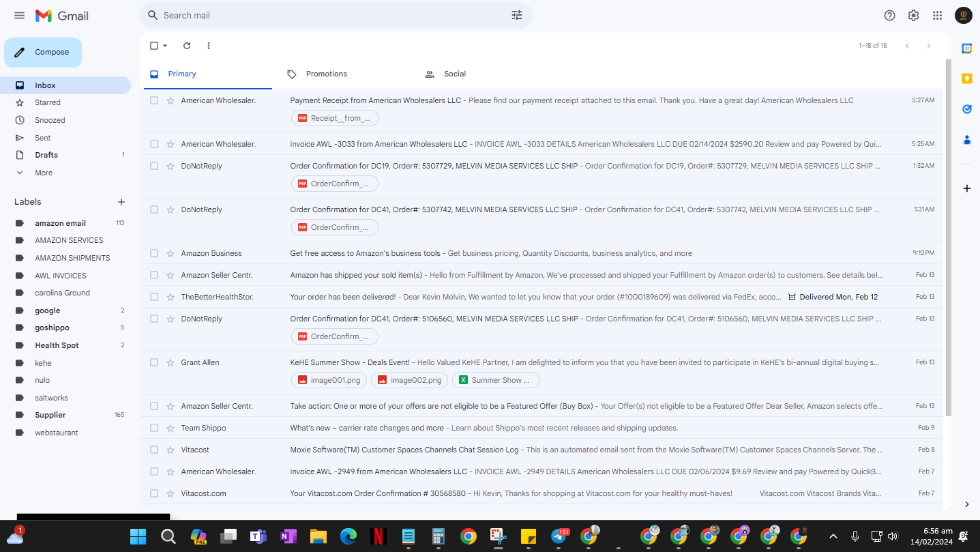Click the inbox vertical scrollbar
The image size is (980, 552).
[x=948, y=239]
